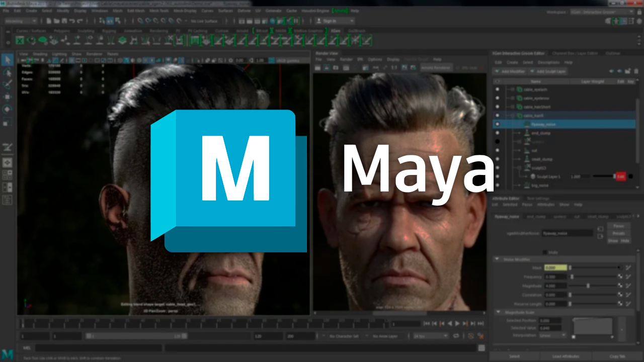Open the Interpolation dropdown
The image size is (644, 362).
(x=552, y=335)
